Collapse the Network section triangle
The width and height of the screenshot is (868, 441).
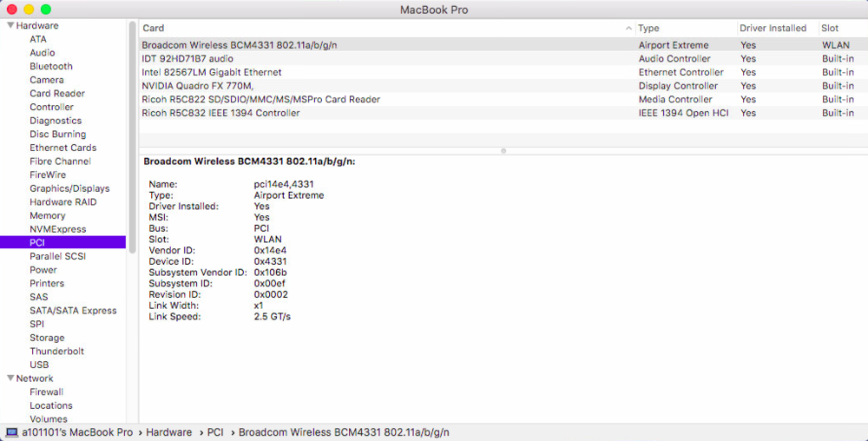click(x=10, y=378)
